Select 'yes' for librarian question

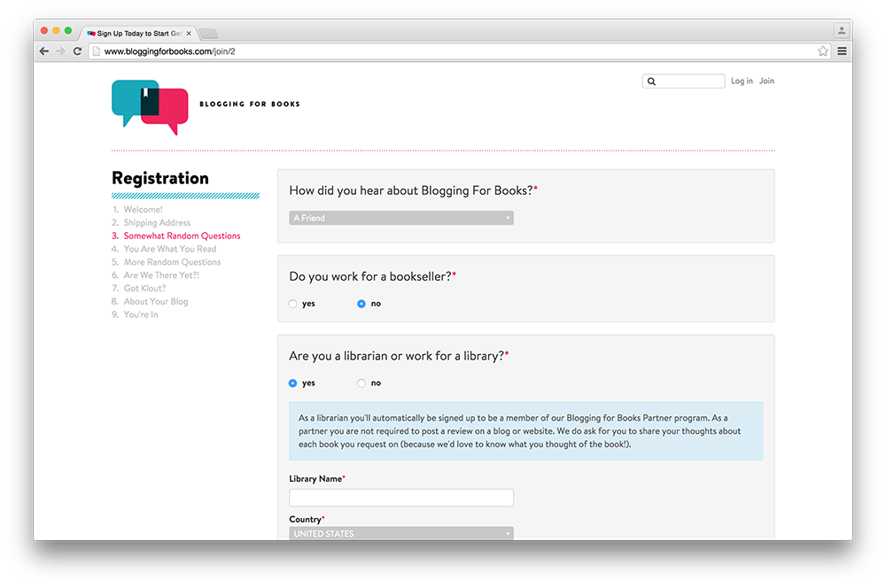(x=293, y=383)
